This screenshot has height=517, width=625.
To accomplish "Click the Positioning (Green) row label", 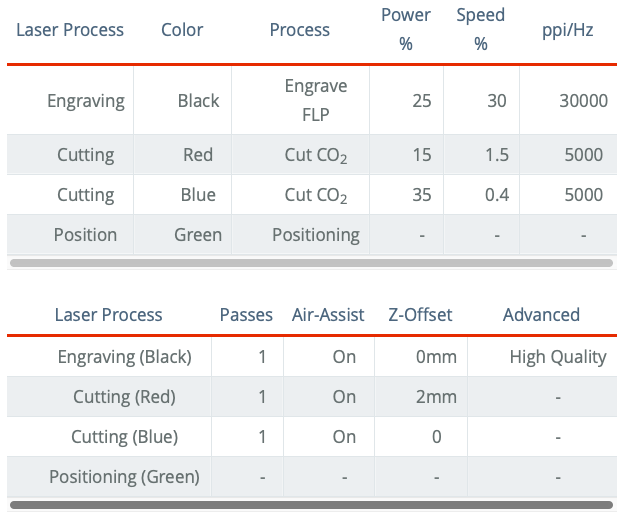I will pyautogui.click(x=124, y=477).
